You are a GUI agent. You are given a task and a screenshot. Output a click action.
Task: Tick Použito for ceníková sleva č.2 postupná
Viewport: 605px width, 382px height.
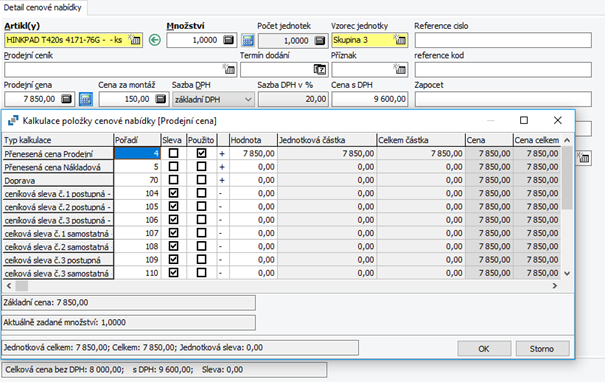[x=201, y=206]
